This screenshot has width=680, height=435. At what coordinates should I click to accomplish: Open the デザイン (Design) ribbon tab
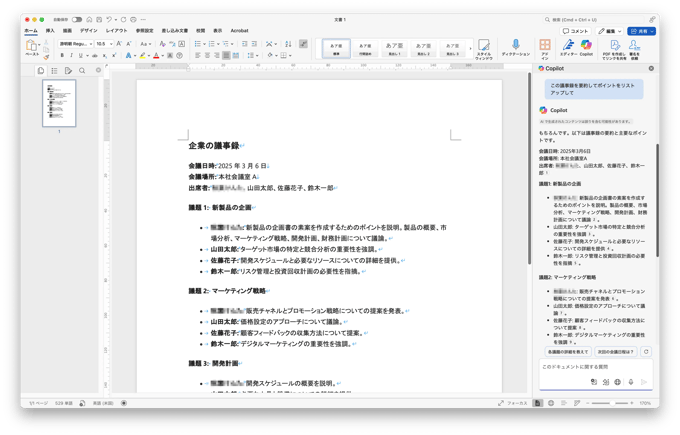click(x=88, y=31)
